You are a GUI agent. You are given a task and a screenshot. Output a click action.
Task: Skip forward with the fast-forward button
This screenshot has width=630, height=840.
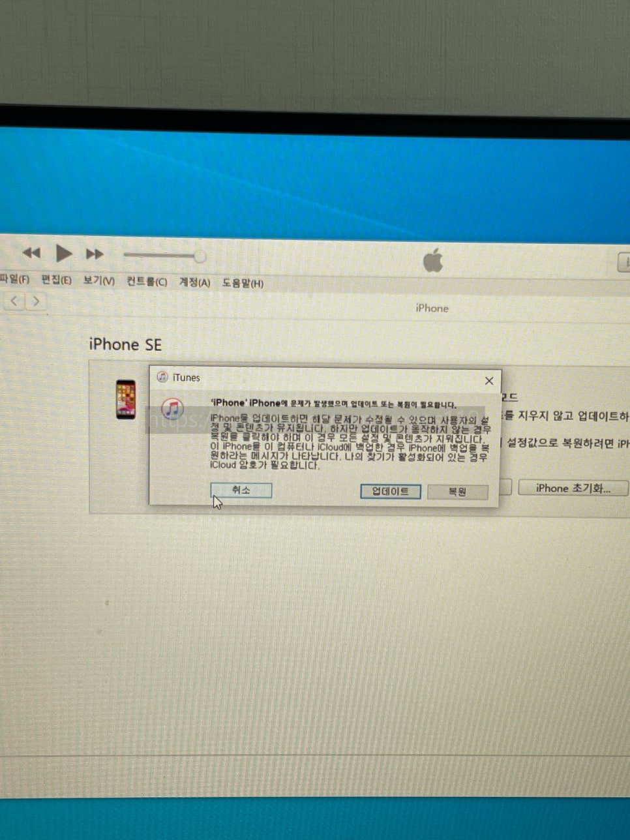pos(95,254)
